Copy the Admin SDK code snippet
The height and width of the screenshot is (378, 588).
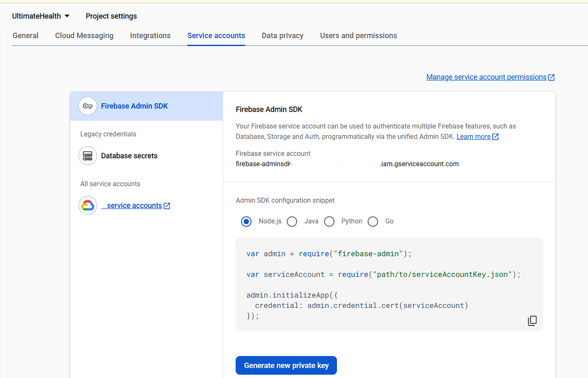click(532, 321)
